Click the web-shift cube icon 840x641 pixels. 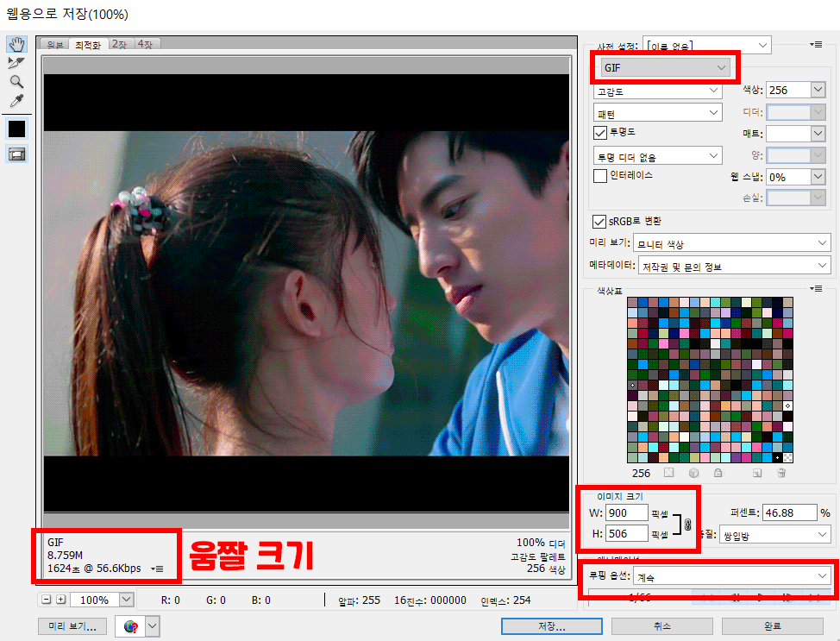pos(693,473)
